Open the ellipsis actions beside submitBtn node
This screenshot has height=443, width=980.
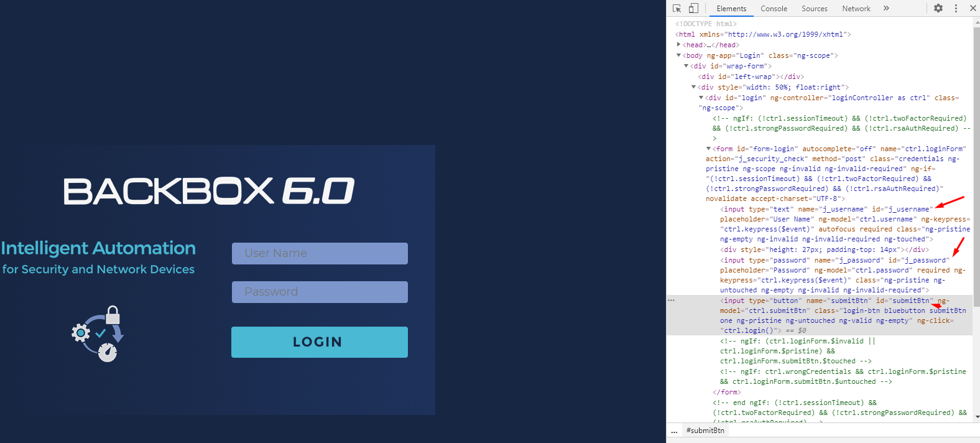pos(671,301)
